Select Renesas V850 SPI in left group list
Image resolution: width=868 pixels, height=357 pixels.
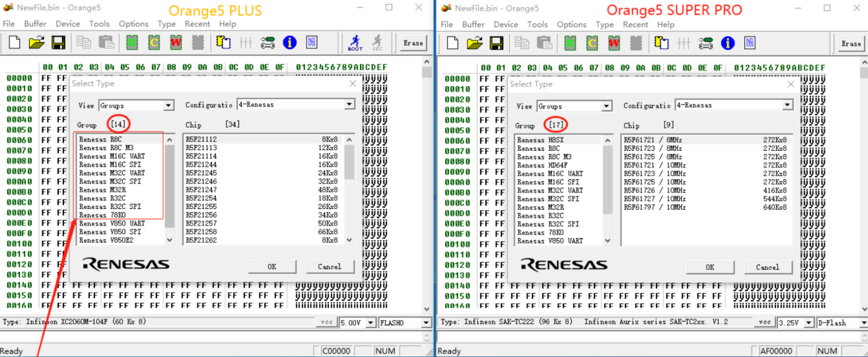click(110, 232)
